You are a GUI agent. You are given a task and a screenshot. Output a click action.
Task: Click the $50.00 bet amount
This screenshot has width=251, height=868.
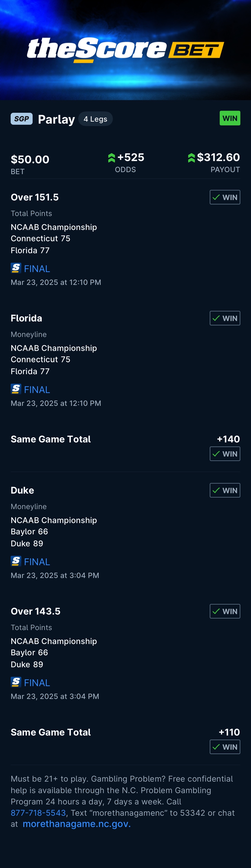tap(30, 159)
